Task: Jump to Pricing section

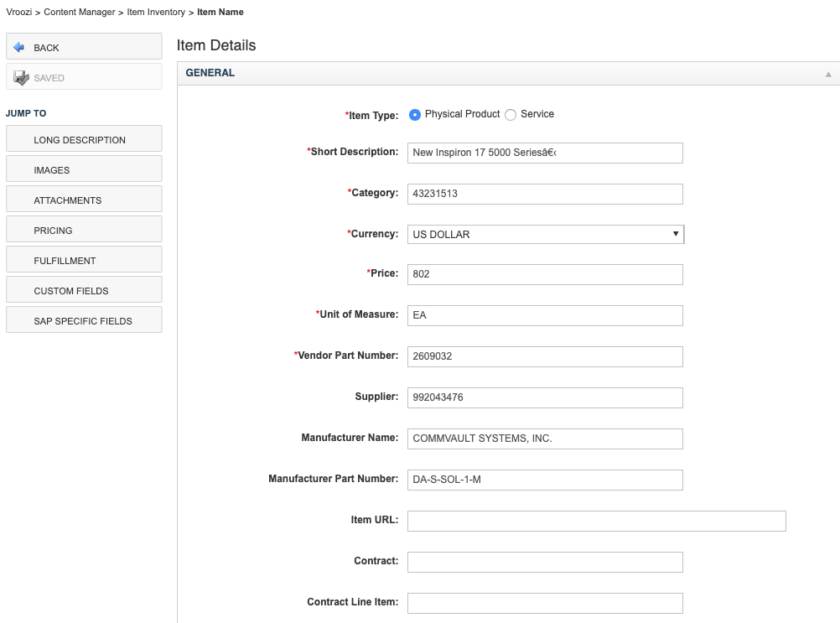Action: coord(84,229)
